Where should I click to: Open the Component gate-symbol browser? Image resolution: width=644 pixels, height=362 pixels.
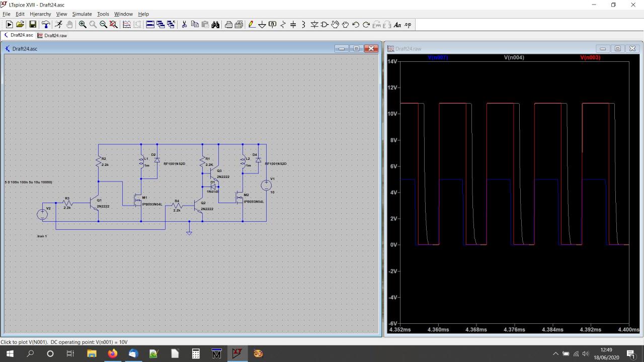coord(325,25)
